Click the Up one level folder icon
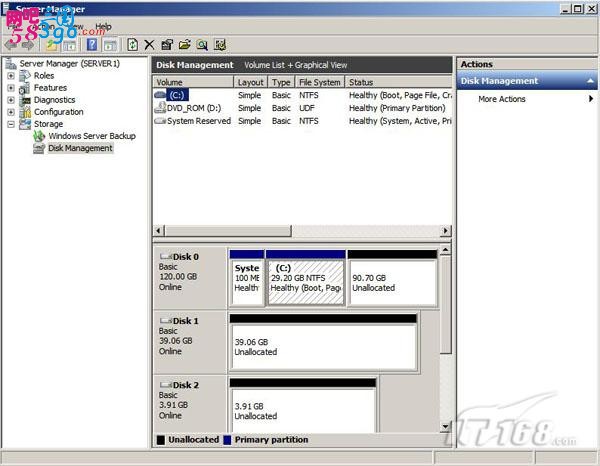 pyautogui.click(x=52, y=45)
